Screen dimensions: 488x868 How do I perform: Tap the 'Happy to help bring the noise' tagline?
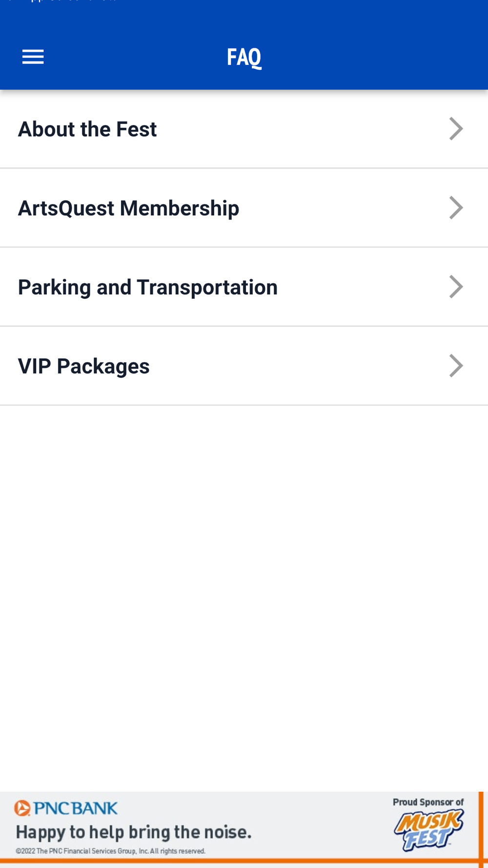tap(133, 832)
